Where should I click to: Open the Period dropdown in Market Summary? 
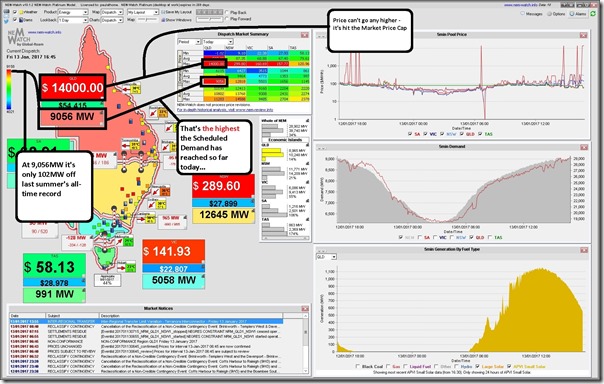tap(189, 42)
